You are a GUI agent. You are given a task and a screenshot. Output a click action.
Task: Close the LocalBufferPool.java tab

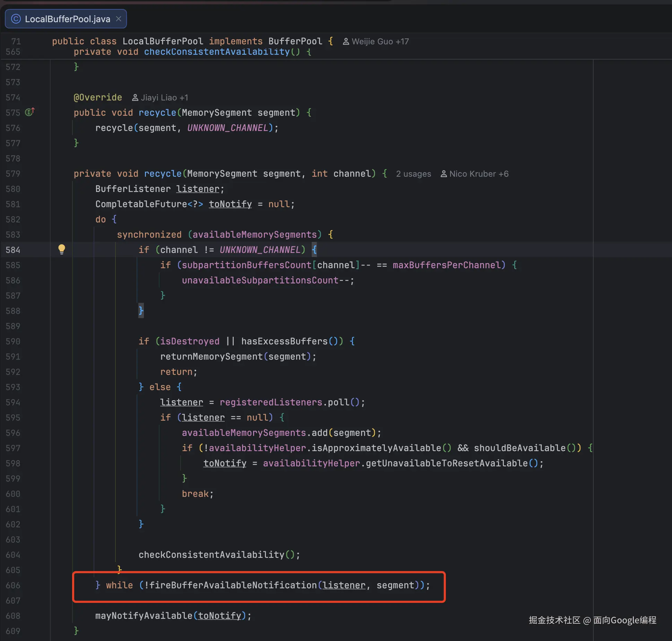(119, 19)
